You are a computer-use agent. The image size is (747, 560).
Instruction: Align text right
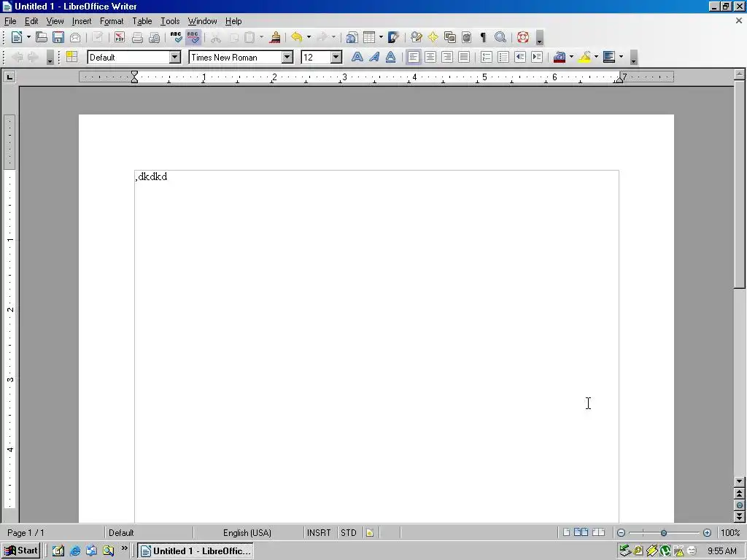click(447, 57)
